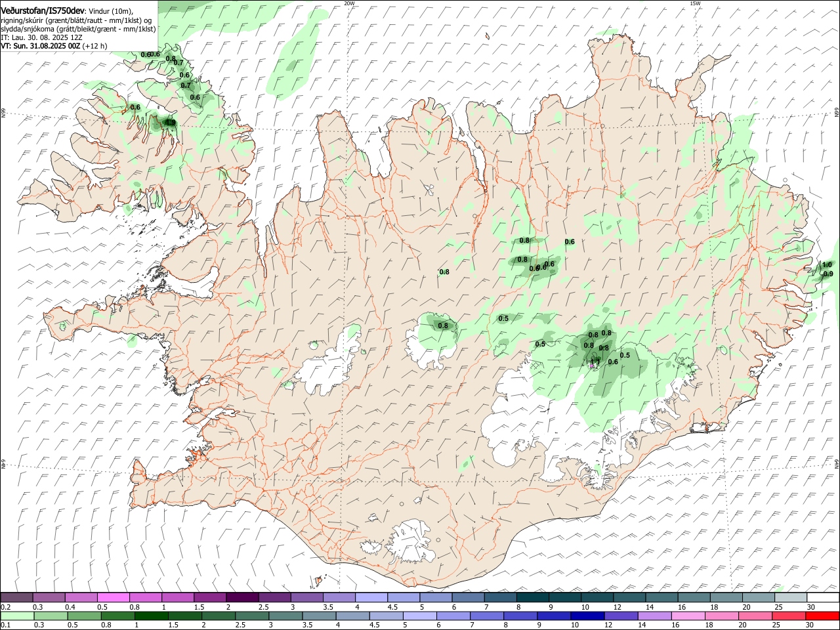This screenshot has width=840, height=630.
Task: Click the 20W longitude label at top
Action: (x=349, y=3)
